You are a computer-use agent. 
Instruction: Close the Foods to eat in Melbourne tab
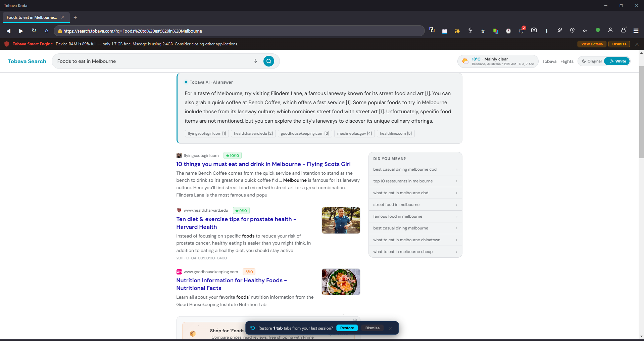tap(63, 17)
